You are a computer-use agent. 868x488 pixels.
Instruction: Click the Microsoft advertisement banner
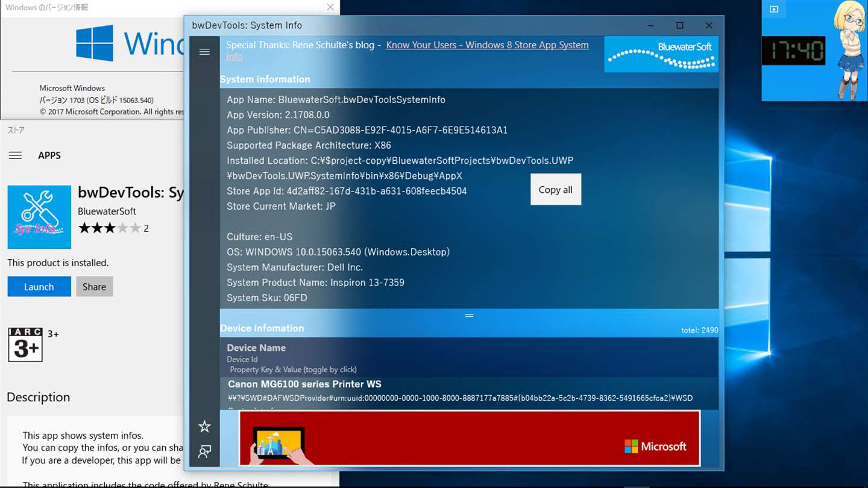470,438
